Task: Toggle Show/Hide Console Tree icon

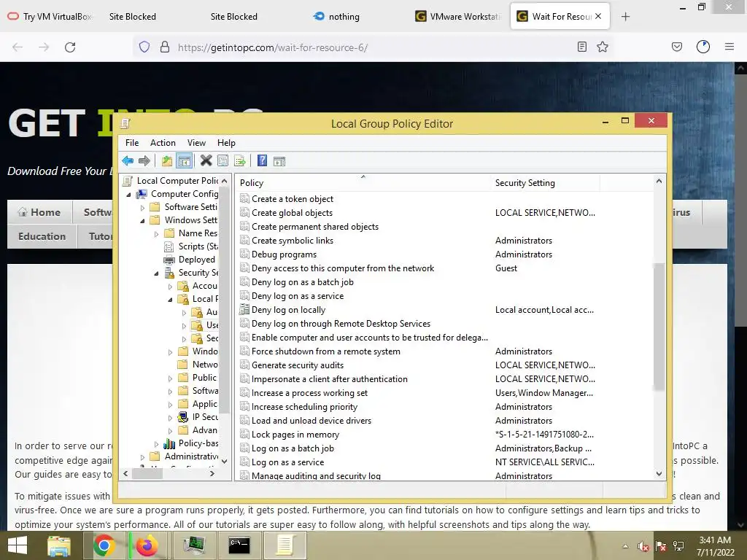Action: coord(184,161)
